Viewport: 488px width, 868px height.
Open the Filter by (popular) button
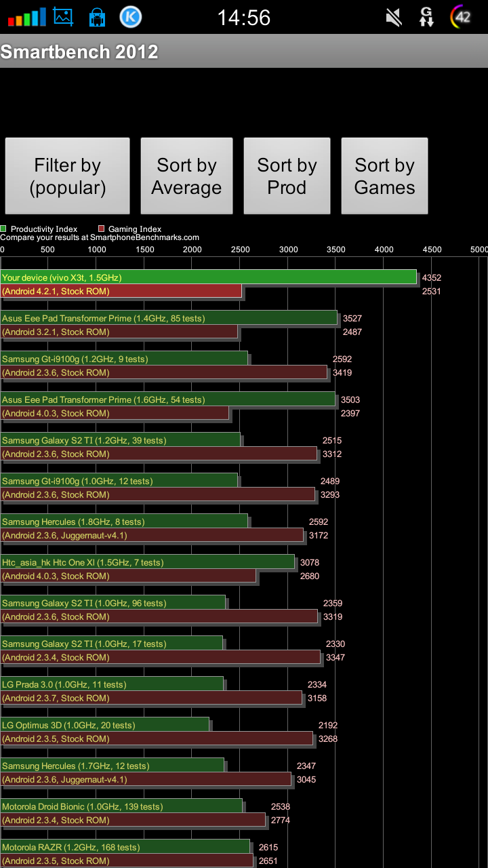(68, 176)
